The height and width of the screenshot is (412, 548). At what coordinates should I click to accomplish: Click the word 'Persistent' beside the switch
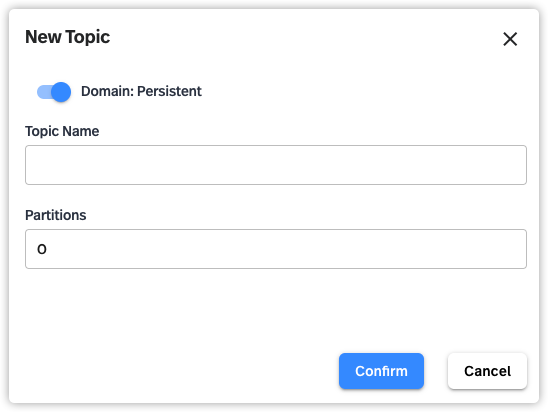tap(169, 91)
